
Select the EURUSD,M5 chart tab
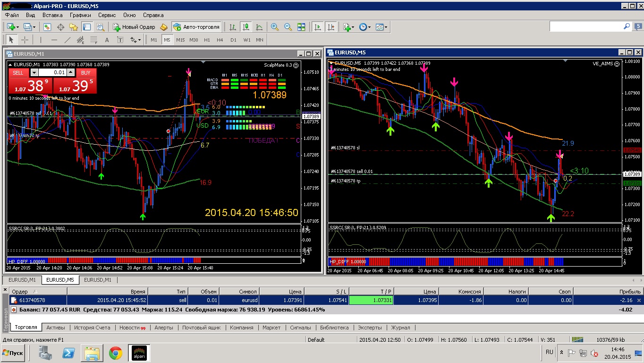(60, 280)
